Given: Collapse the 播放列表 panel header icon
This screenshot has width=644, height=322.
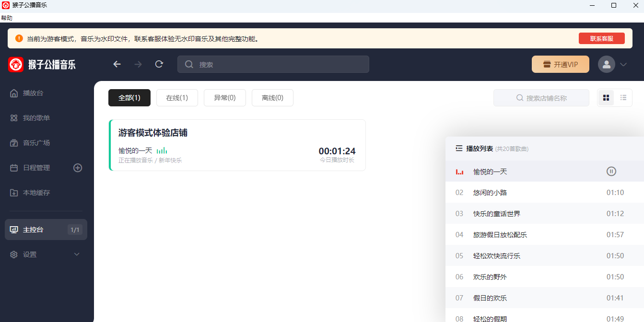Looking at the screenshot, I should point(459,149).
